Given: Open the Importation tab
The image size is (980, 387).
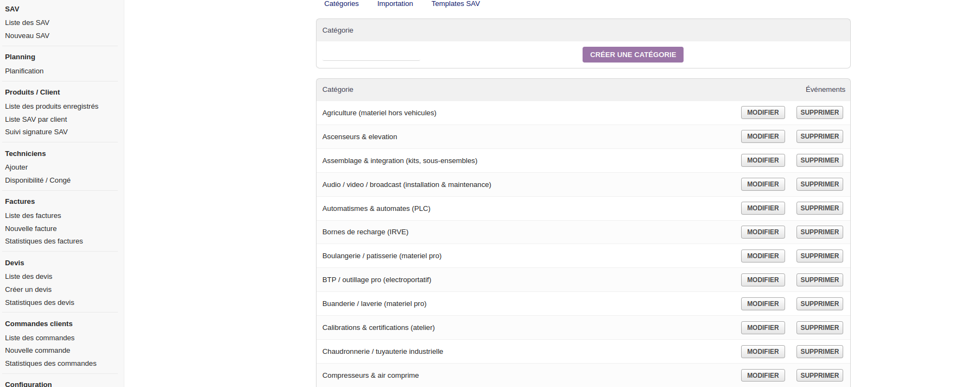Looking at the screenshot, I should click(x=395, y=4).
